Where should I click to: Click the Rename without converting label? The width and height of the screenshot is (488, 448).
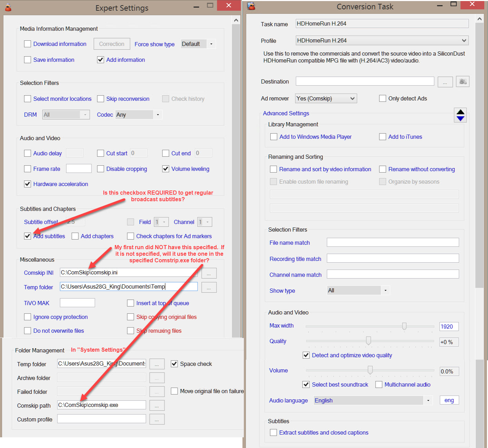(x=421, y=169)
